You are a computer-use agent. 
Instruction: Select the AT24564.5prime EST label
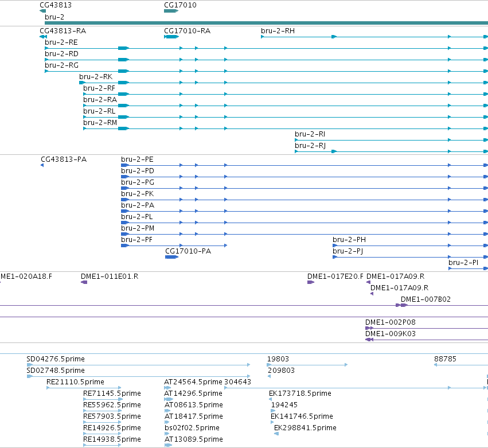pos(193,382)
